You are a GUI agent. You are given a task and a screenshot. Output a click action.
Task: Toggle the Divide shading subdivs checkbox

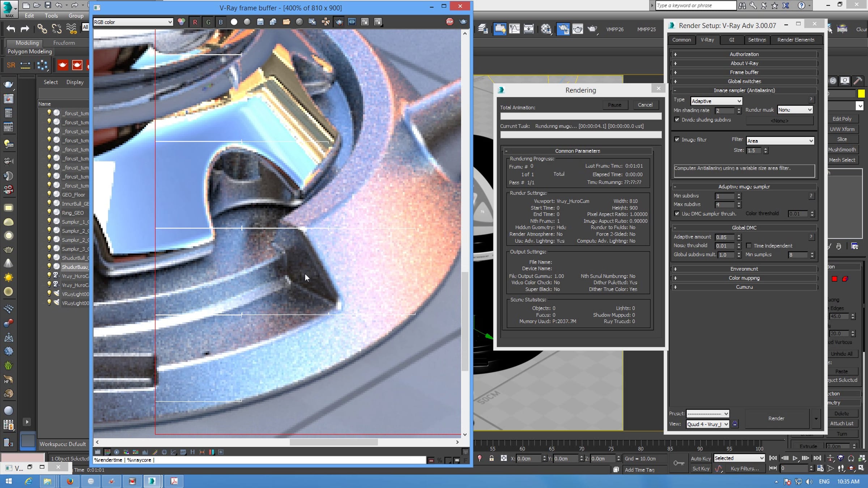677,120
